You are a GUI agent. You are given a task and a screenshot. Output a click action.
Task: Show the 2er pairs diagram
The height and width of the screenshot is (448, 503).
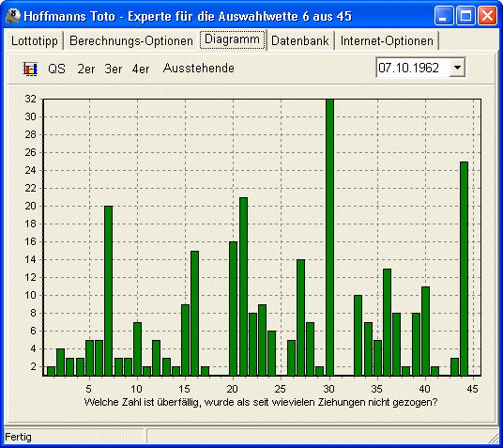pyautogui.click(x=85, y=69)
